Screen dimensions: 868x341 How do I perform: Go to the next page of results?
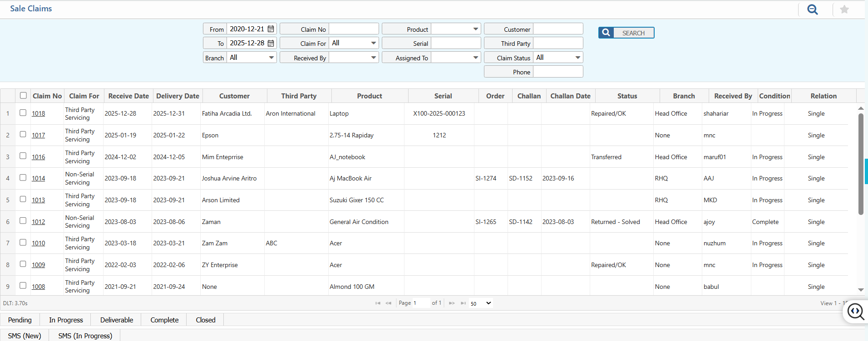tap(452, 303)
